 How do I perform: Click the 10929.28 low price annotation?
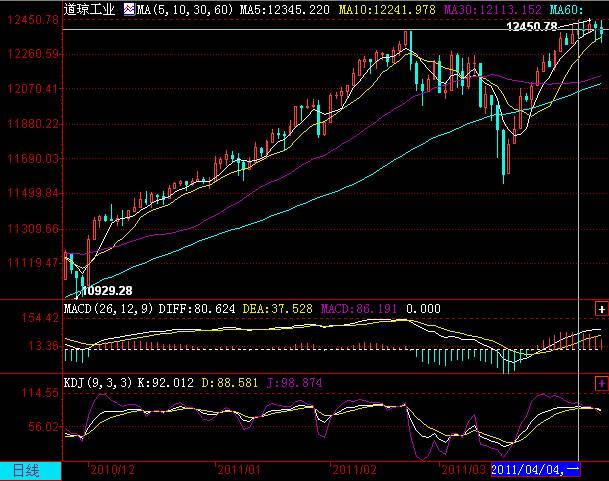(x=108, y=291)
